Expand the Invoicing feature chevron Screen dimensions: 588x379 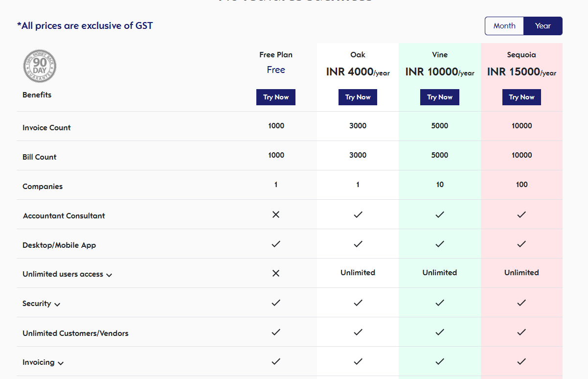(61, 363)
